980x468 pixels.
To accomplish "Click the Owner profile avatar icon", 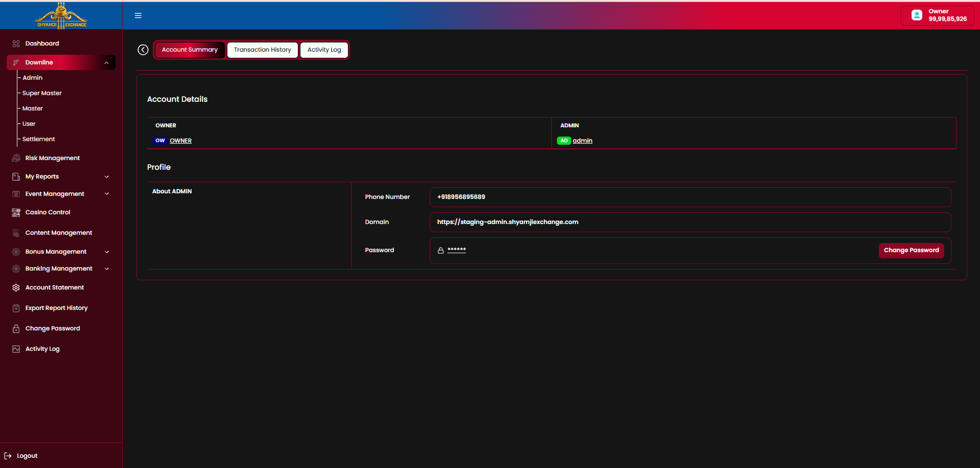I will tap(917, 15).
